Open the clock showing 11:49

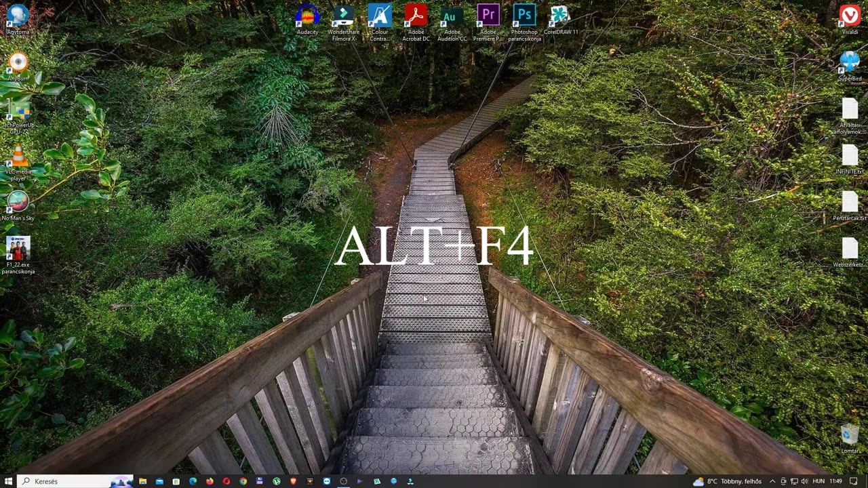tap(835, 481)
